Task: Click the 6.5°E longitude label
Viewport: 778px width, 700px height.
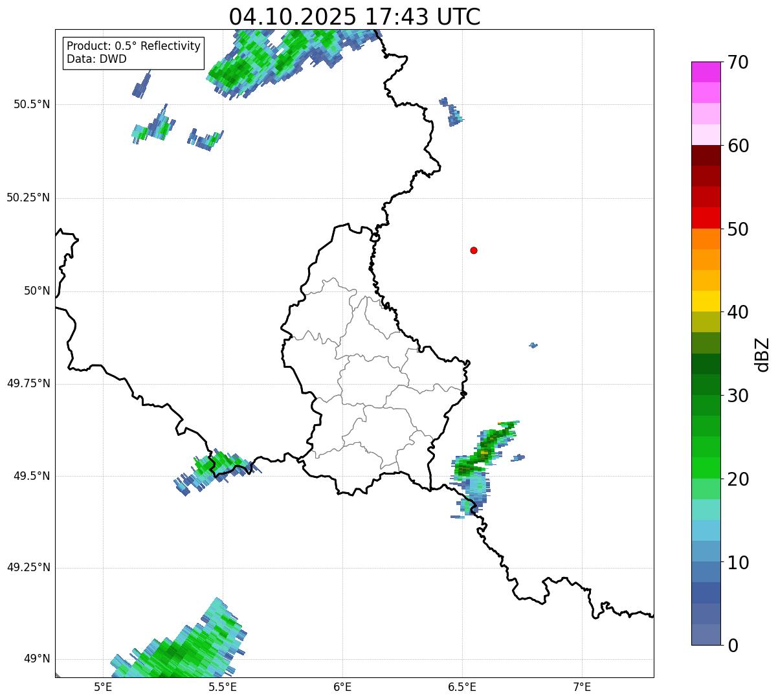Action: point(462,686)
